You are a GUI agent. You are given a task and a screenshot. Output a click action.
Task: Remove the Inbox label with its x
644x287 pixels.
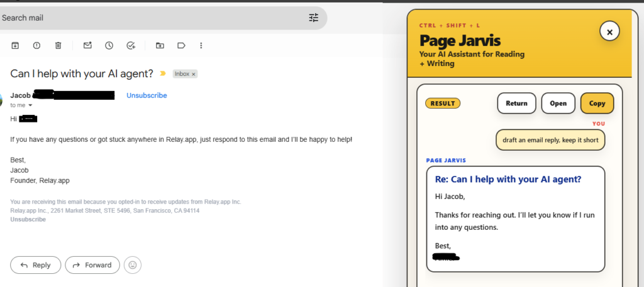pyautogui.click(x=194, y=74)
